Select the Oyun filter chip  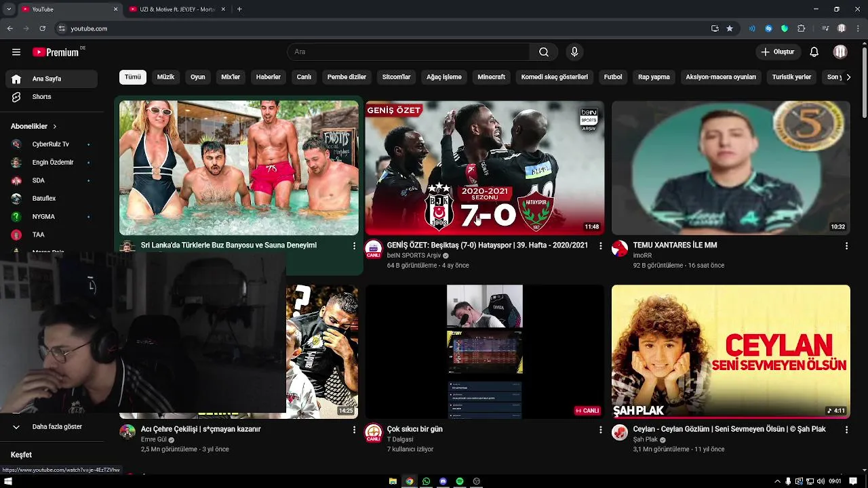point(198,77)
